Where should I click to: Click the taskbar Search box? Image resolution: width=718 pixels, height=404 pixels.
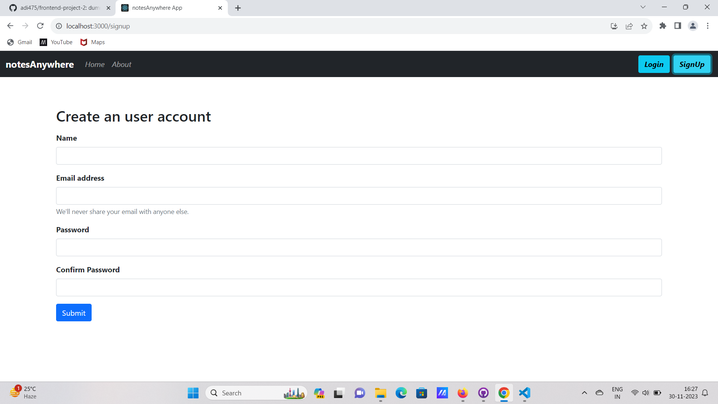pos(256,393)
